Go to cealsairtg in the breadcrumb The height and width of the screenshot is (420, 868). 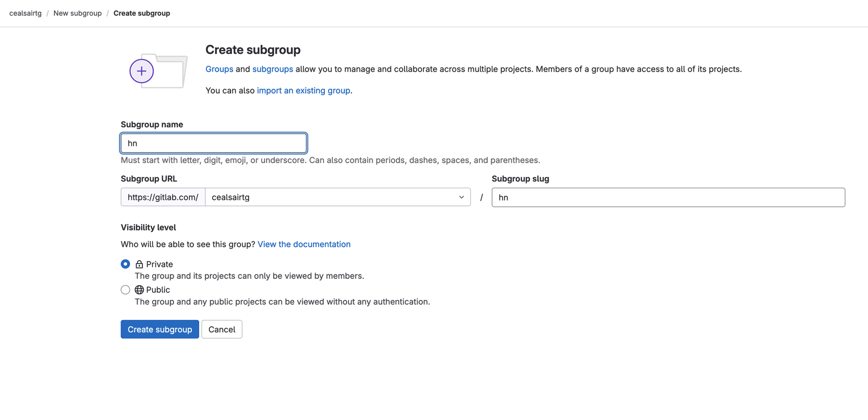[26, 13]
